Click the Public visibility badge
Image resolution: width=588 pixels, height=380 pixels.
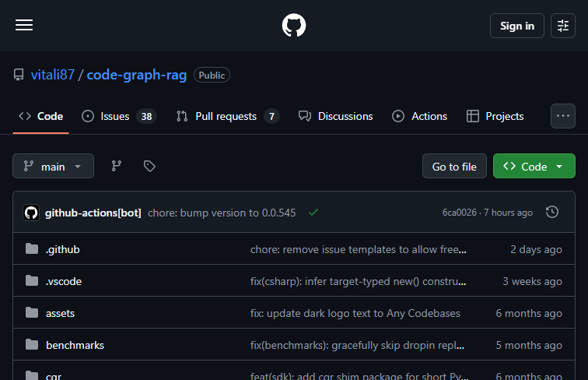click(212, 75)
